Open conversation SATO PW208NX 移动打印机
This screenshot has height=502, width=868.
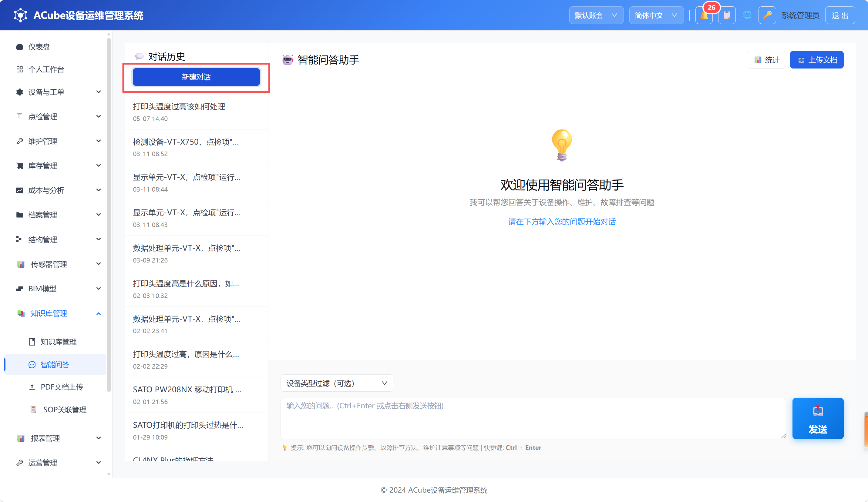196,395
